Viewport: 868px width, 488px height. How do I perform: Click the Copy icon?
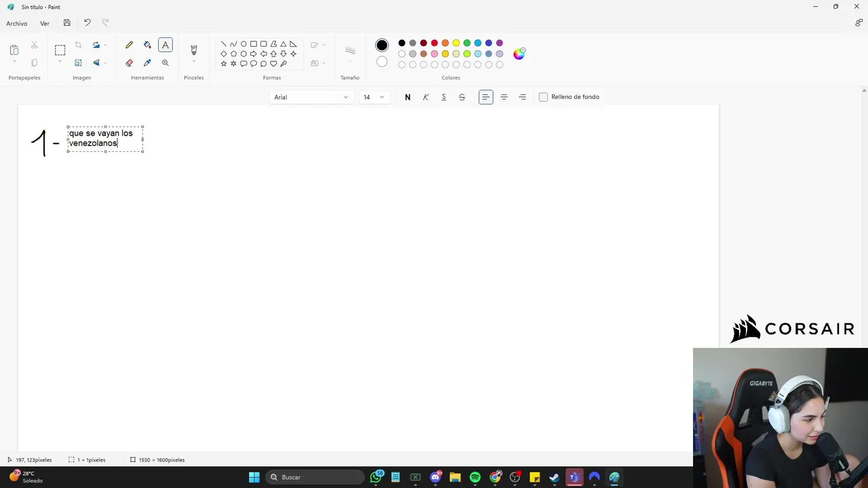coord(34,63)
